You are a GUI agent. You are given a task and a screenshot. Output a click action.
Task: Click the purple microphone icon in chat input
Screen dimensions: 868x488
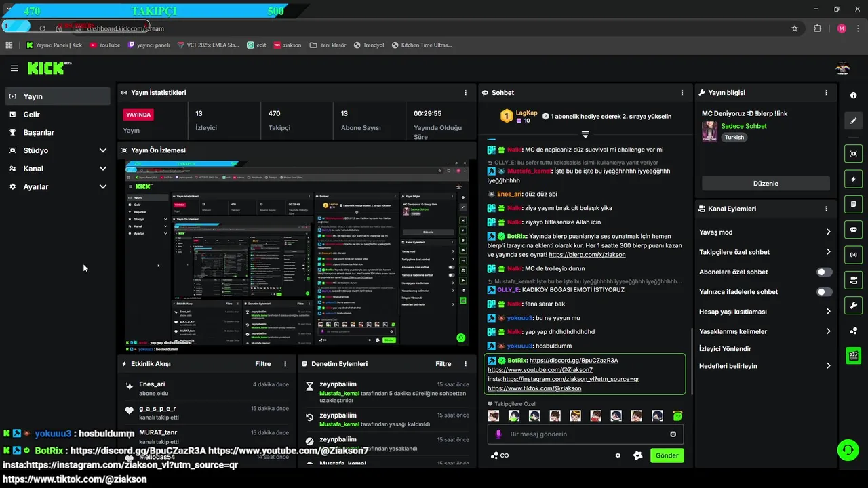(498, 434)
